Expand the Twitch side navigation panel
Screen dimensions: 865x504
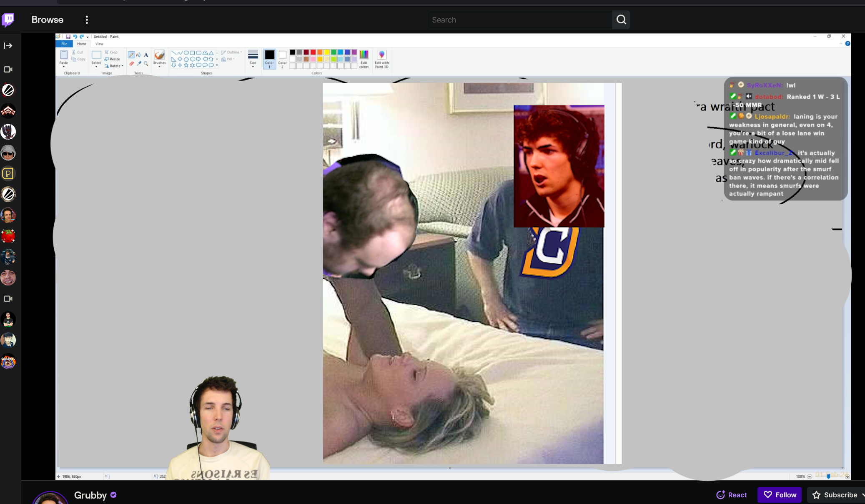point(8,45)
